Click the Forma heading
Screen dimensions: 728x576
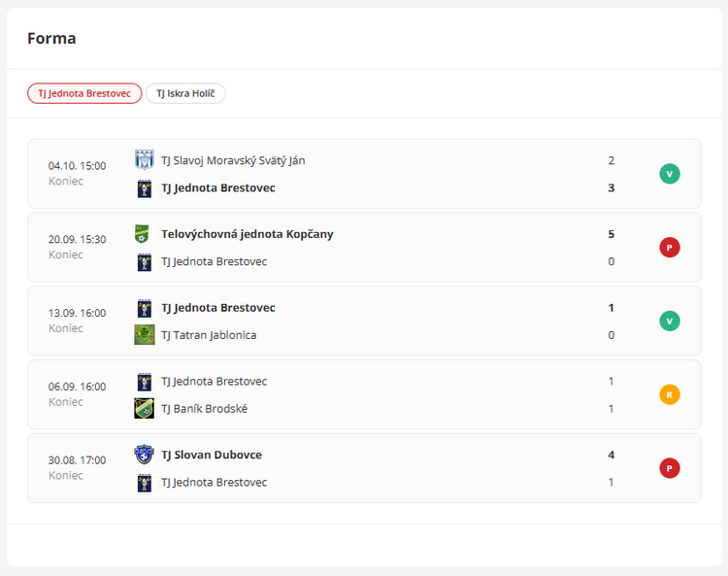[51, 38]
